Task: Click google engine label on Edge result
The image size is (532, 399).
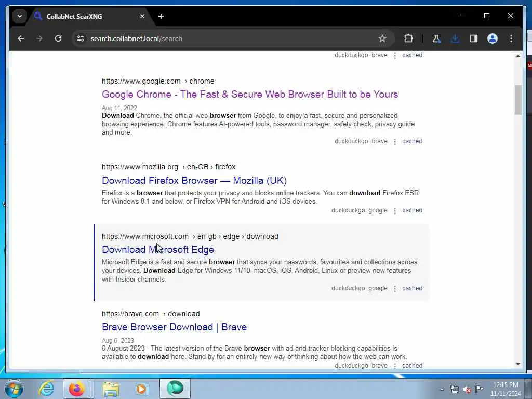Action: click(378, 288)
